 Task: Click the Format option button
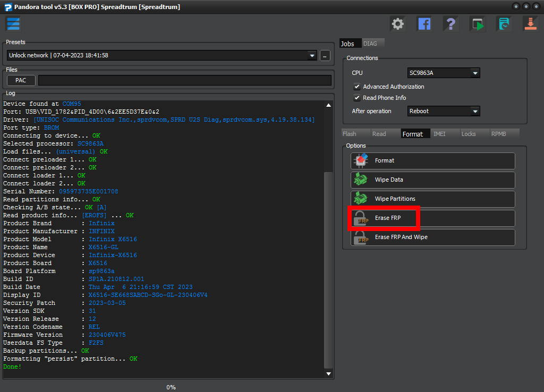pyautogui.click(x=432, y=160)
